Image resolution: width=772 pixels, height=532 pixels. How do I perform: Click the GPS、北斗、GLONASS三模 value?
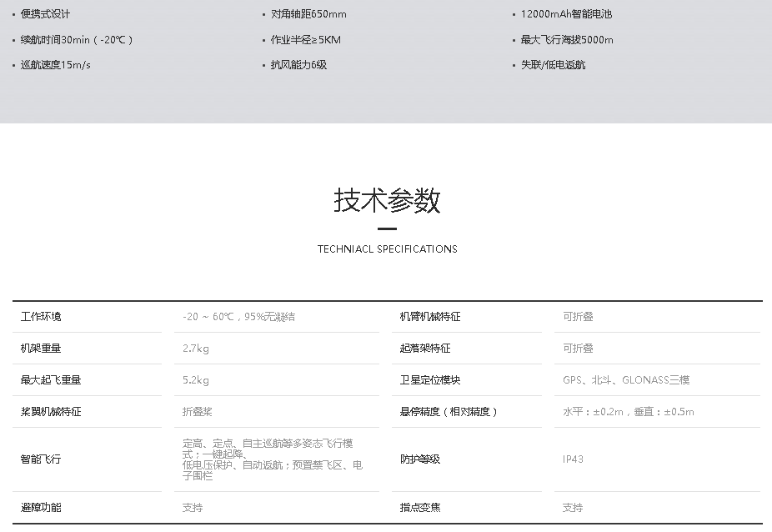(626, 380)
